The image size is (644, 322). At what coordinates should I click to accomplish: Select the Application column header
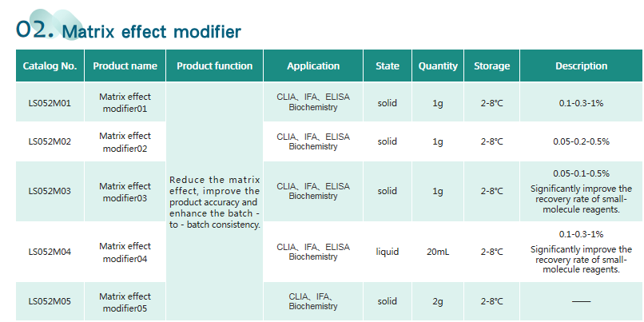pos(313,66)
